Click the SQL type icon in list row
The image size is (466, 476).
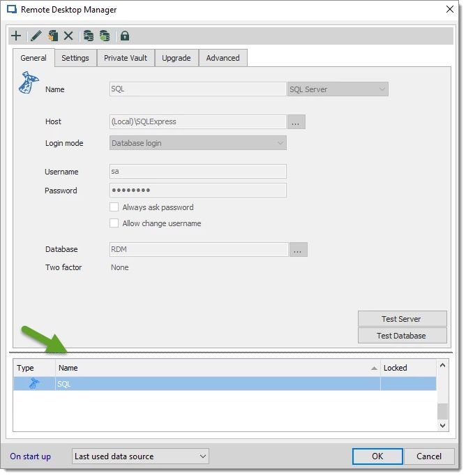[34, 385]
